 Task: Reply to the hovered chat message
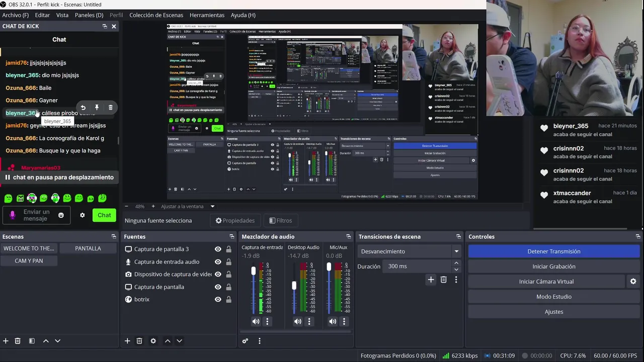pyautogui.click(x=83, y=108)
